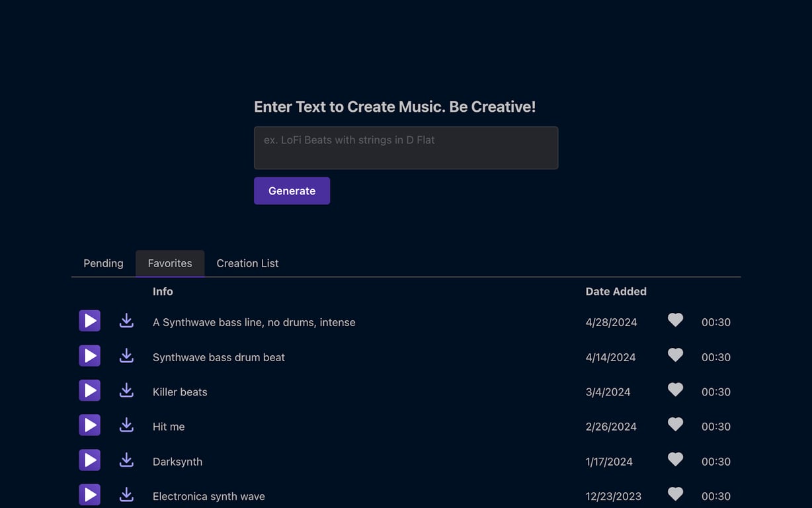Screen dimensions: 812x508
Task: Download "A Synthwave bass line, no drums, intense"
Action: pos(126,320)
